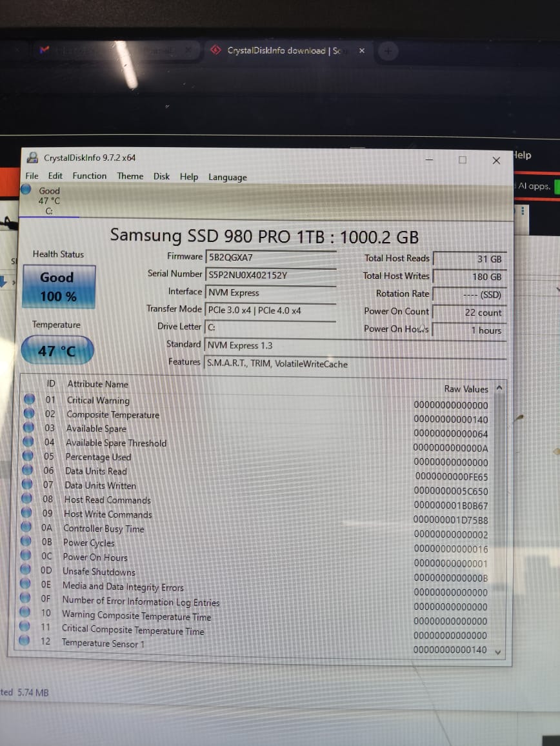Viewport: 560px width, 746px height.
Task: Open the Theme menu
Action: (130, 176)
